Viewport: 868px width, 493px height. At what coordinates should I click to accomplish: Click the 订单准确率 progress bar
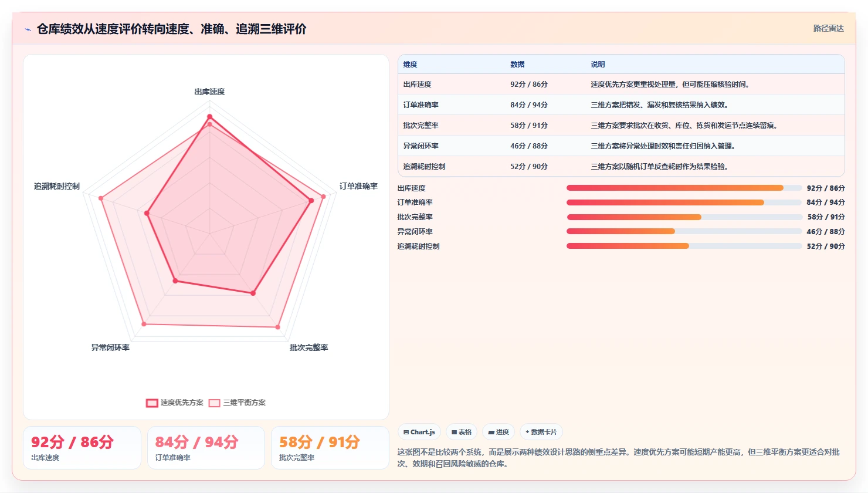[684, 202]
